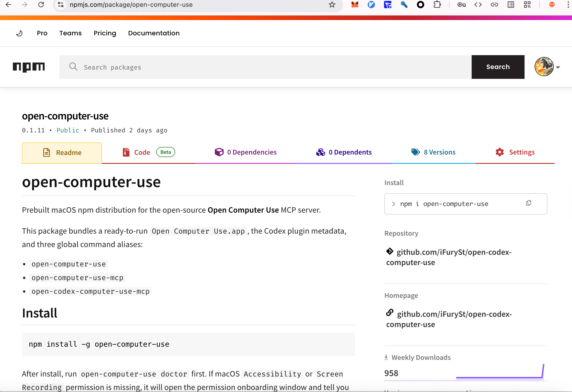This screenshot has height=392, width=572.
Task: Reload the page
Action: click(x=41, y=5)
